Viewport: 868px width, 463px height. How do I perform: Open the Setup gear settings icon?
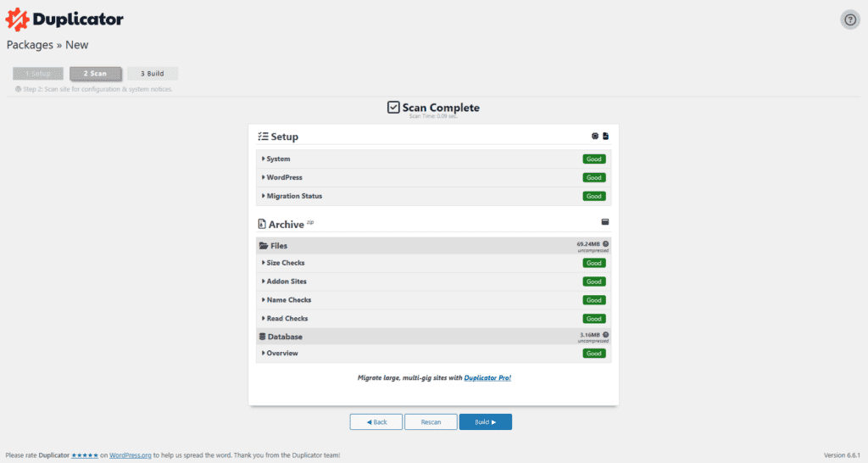595,137
